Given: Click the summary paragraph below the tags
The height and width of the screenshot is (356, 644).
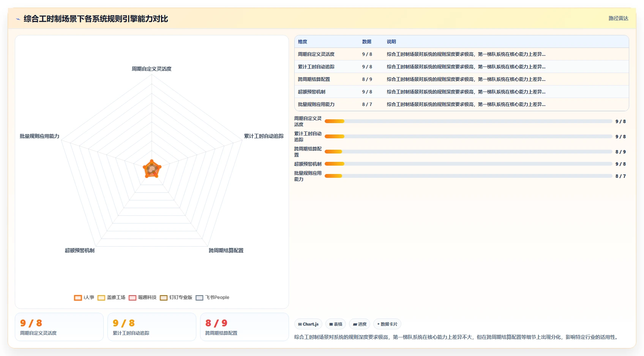Looking at the screenshot, I should point(457,337).
